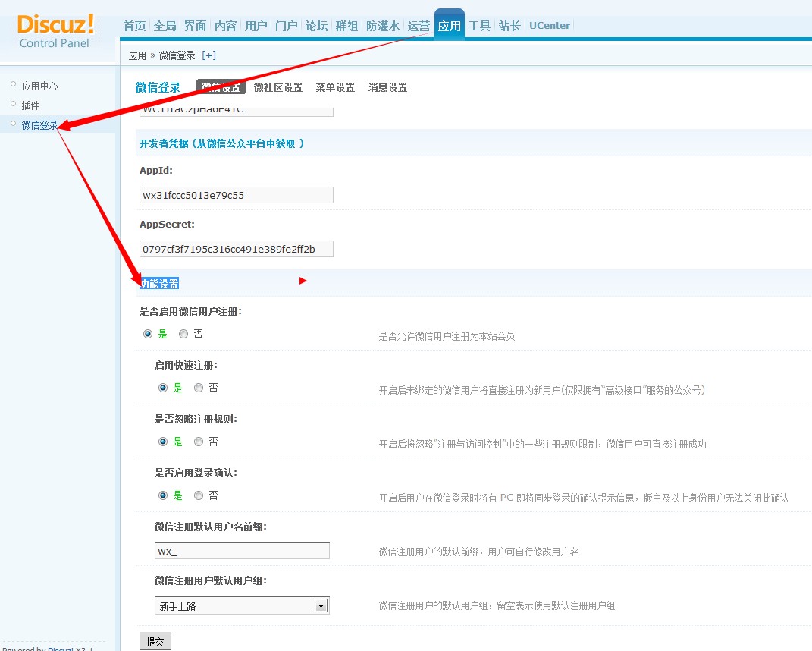This screenshot has height=651, width=812.
Task: Open the 运营 top menu
Action: click(x=419, y=26)
